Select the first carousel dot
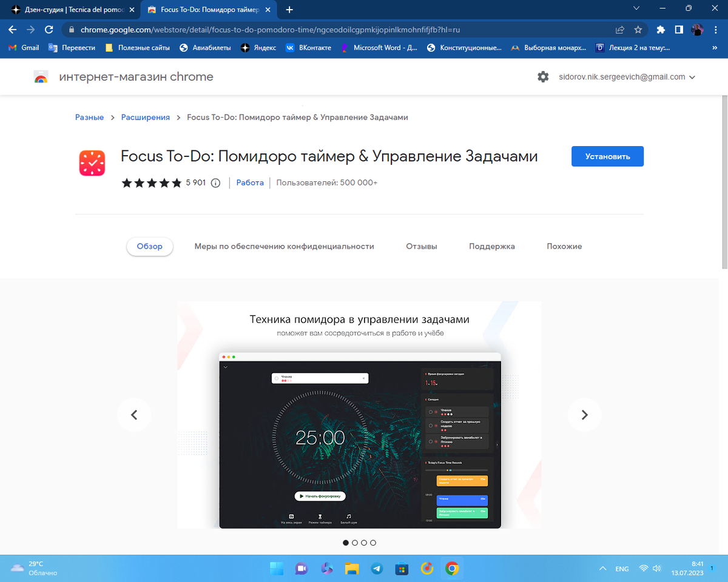This screenshot has width=728, height=582. tap(346, 543)
